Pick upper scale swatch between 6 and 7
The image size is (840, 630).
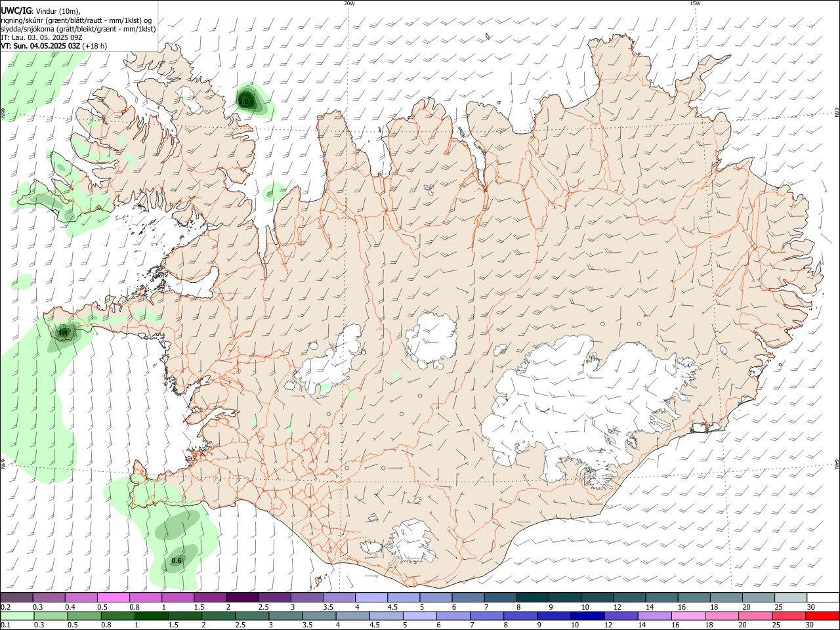click(468, 597)
